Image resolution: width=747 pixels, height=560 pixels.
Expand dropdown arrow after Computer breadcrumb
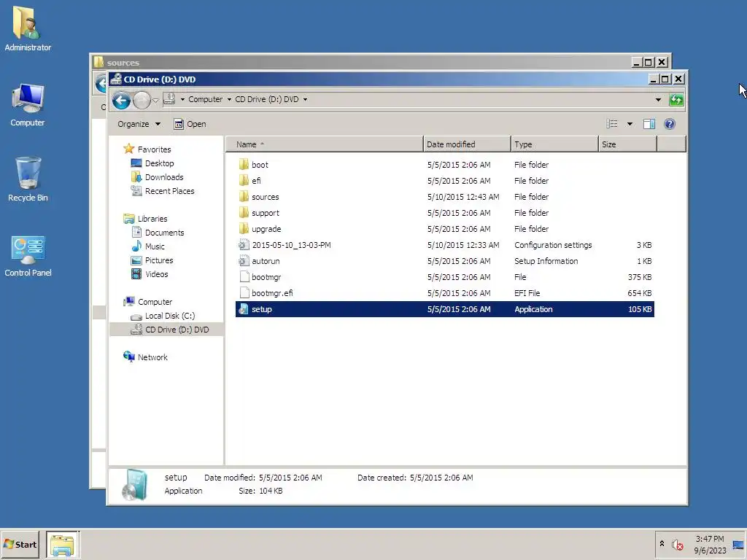[x=229, y=99]
